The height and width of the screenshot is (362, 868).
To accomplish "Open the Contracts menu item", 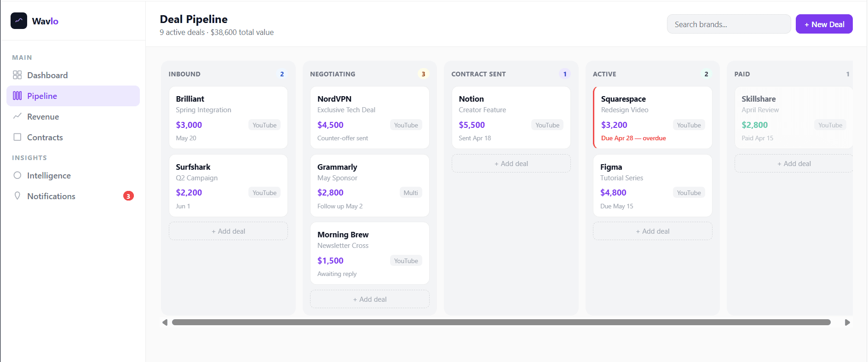I will [x=73, y=137].
